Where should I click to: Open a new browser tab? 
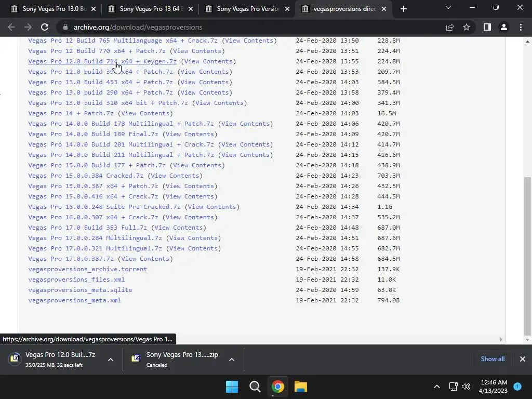point(403,9)
